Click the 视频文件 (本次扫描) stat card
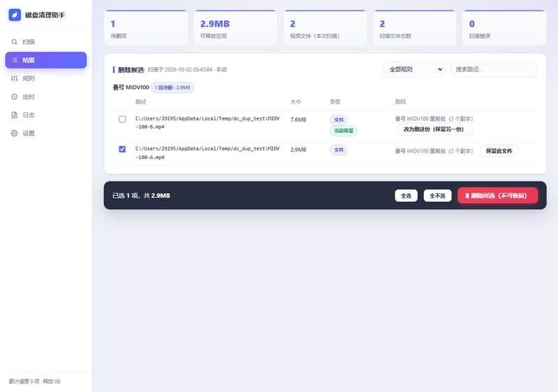Image resolution: width=558 pixels, height=392 pixels. tap(325, 28)
